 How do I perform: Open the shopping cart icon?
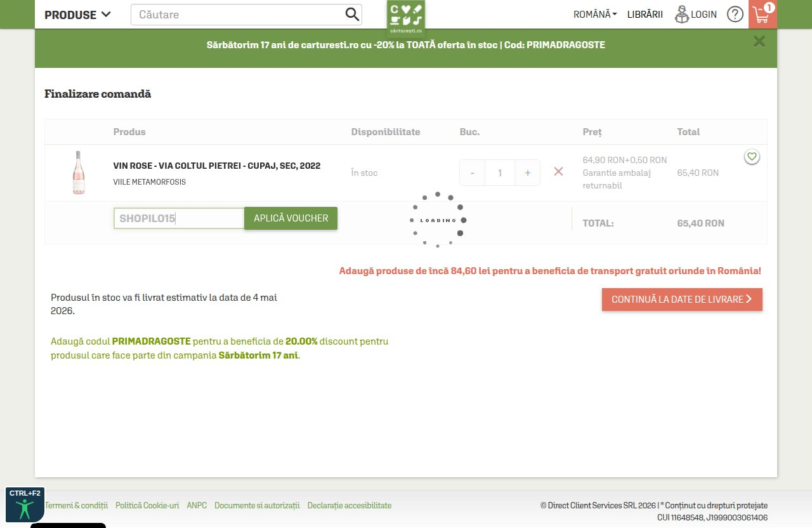pyautogui.click(x=763, y=14)
